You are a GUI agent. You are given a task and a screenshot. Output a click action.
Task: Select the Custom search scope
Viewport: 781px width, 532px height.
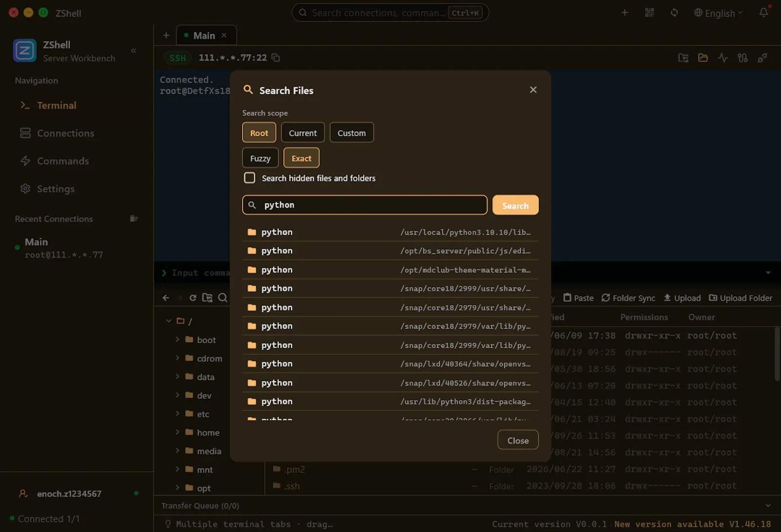point(351,133)
